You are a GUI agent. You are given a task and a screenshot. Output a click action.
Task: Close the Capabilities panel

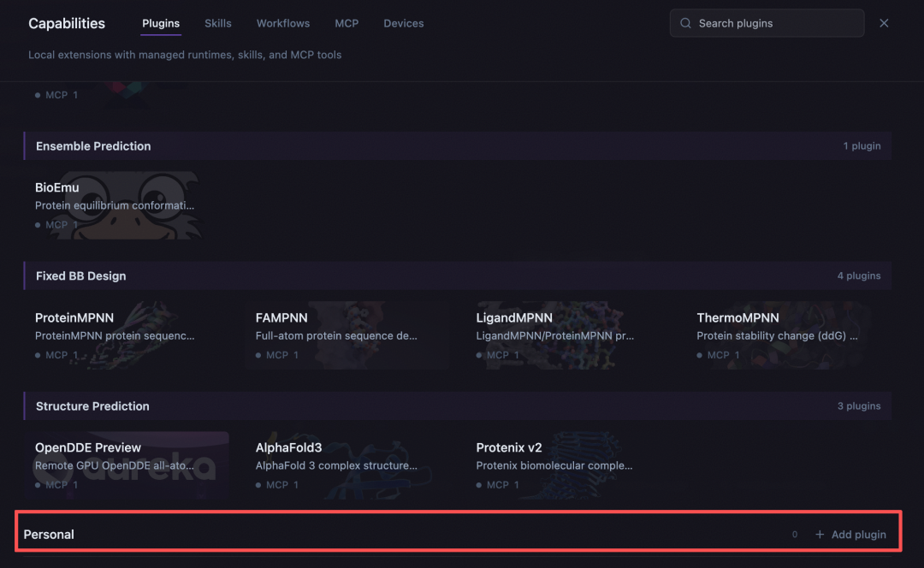(884, 24)
